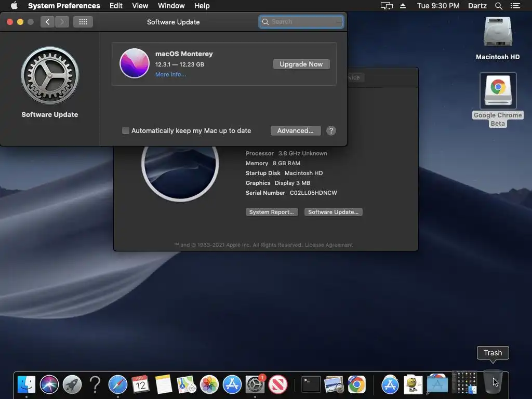Open More Info link for Monterey
The height and width of the screenshot is (399, 532).
pyautogui.click(x=170, y=74)
